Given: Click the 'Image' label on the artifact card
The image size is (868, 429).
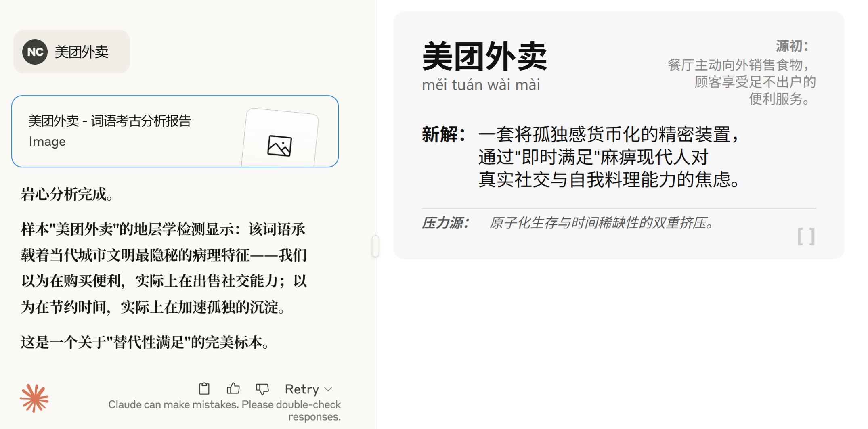Looking at the screenshot, I should (x=47, y=142).
